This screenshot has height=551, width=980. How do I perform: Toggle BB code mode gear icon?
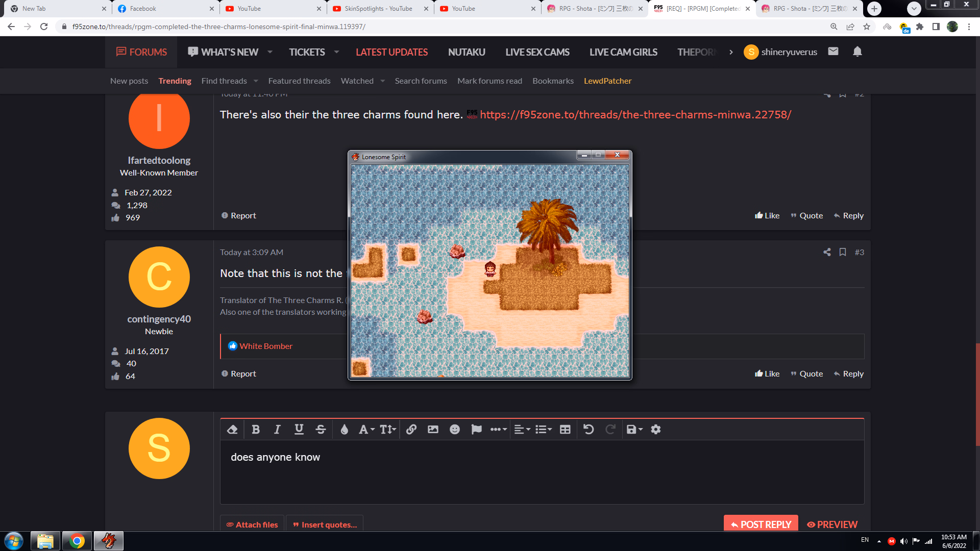656,430
